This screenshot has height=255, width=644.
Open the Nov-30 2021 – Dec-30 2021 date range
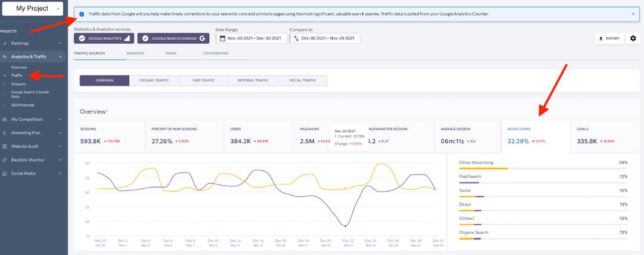252,38
